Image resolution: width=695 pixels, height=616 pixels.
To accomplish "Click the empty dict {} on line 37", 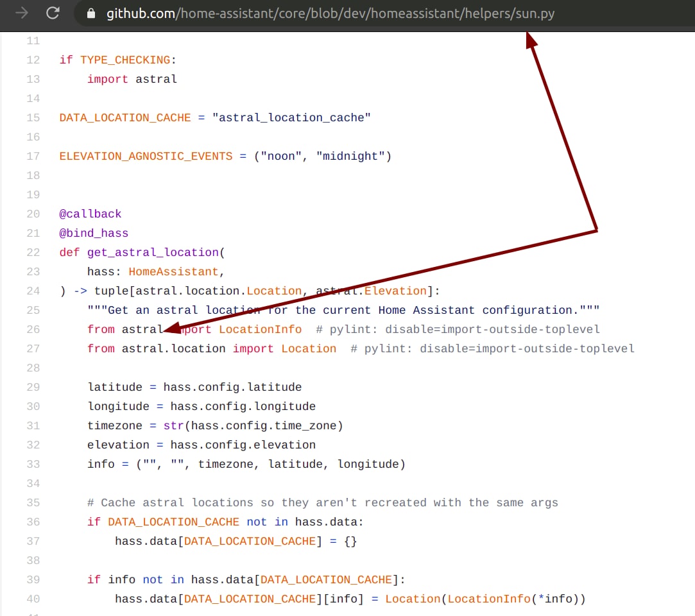I will (x=350, y=542).
